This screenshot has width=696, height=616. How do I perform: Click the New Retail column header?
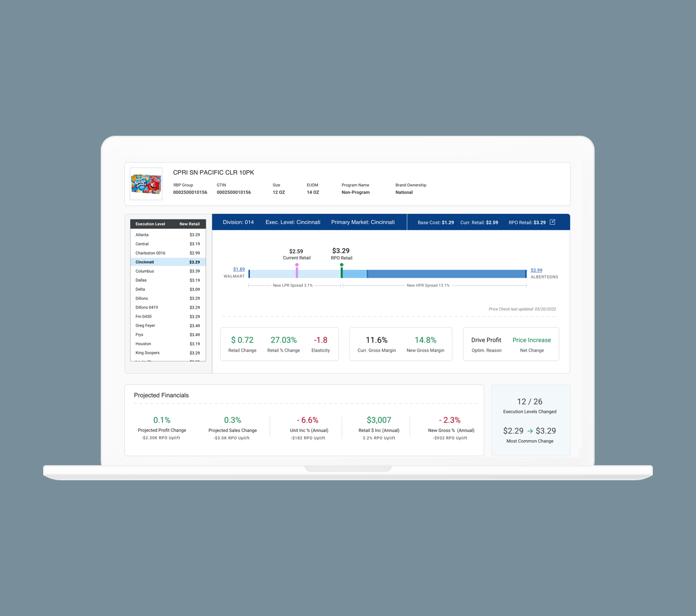click(x=190, y=224)
